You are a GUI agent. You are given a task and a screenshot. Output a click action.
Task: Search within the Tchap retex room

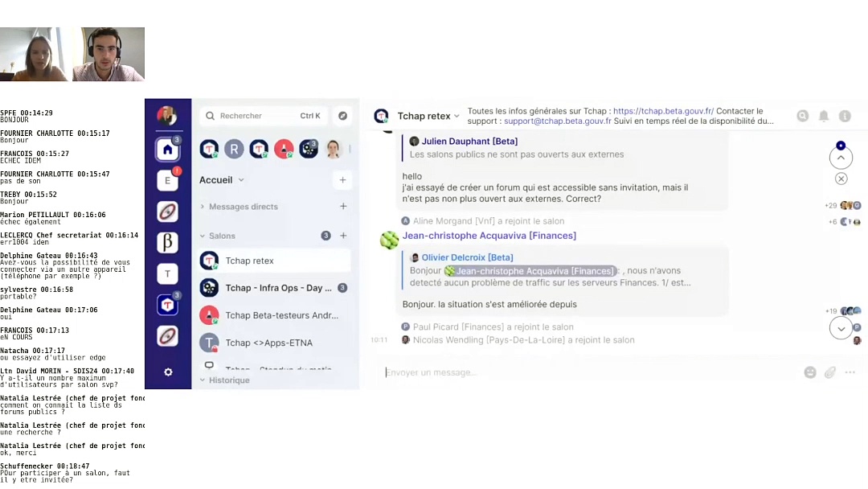tap(803, 116)
